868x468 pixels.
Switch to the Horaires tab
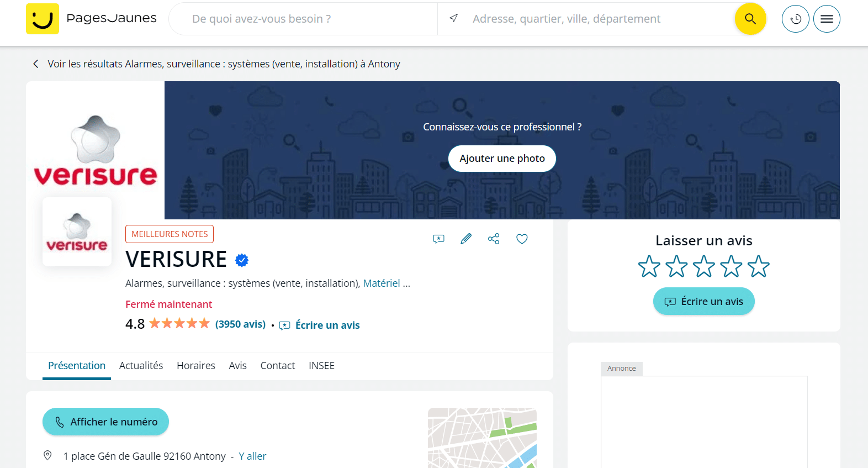[x=196, y=366]
